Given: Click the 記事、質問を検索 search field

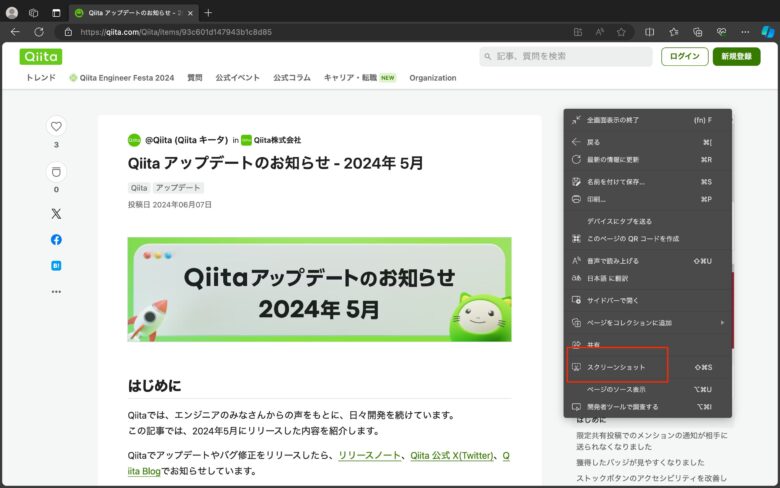Looking at the screenshot, I should click(x=566, y=56).
